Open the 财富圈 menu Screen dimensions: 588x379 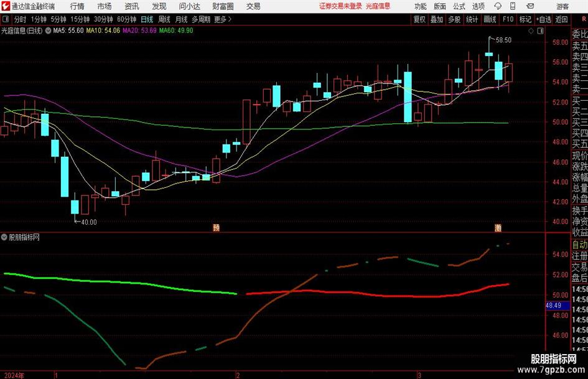tap(223, 6)
